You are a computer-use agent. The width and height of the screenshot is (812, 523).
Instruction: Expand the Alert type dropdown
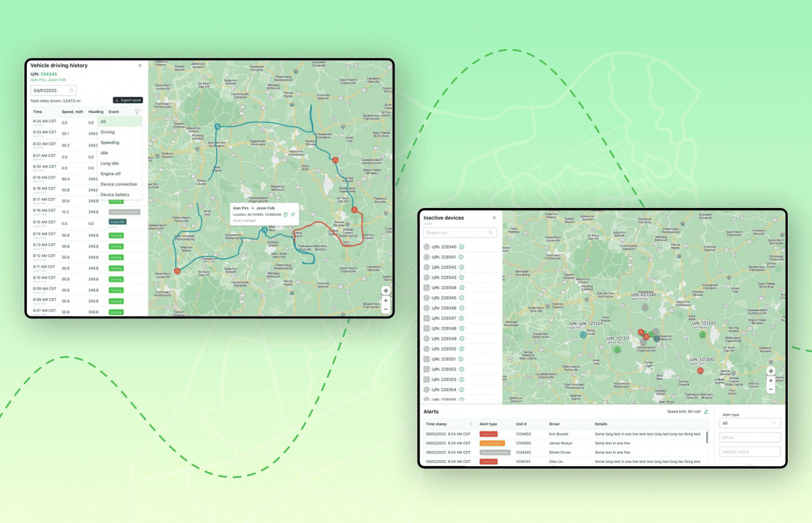tap(749, 423)
